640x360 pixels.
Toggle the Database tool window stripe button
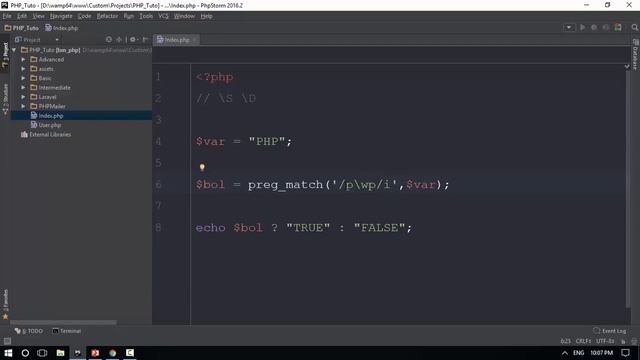coord(635,55)
